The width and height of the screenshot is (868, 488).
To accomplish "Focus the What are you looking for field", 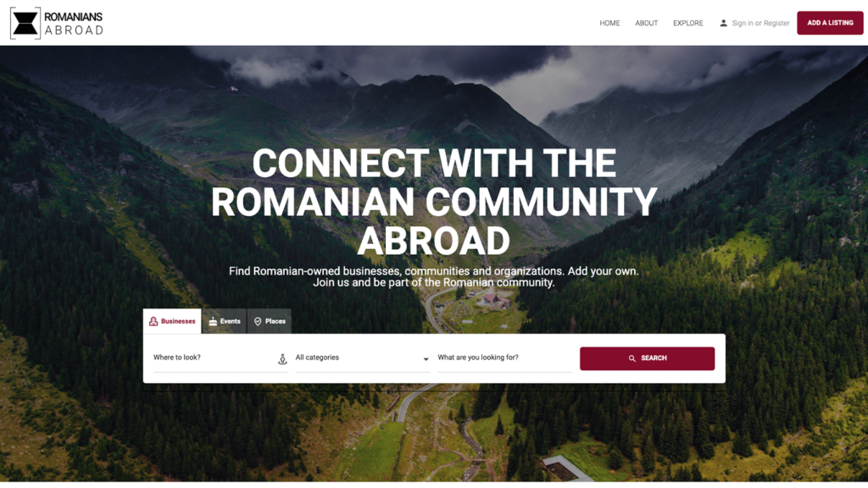I will (x=505, y=358).
